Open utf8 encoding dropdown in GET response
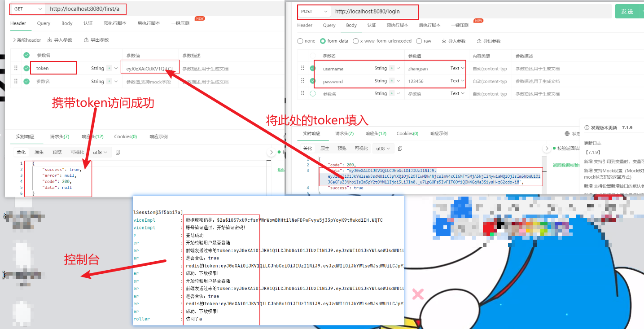 point(100,152)
